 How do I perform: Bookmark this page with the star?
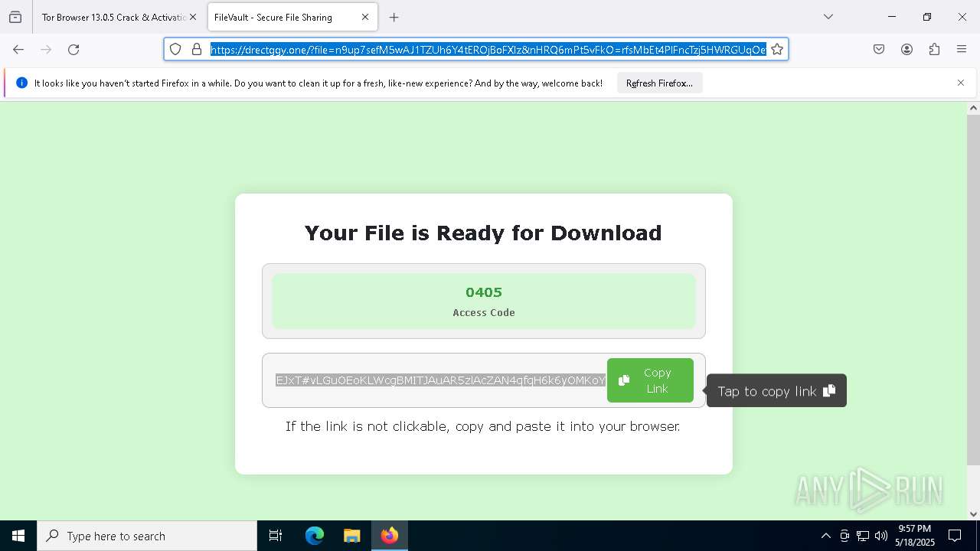(777, 49)
